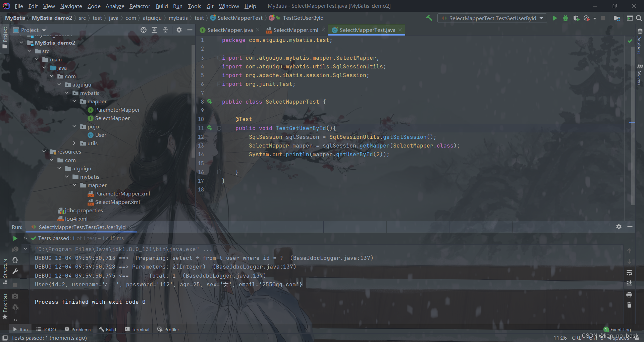Toggle the Project side tab

pos(5,38)
